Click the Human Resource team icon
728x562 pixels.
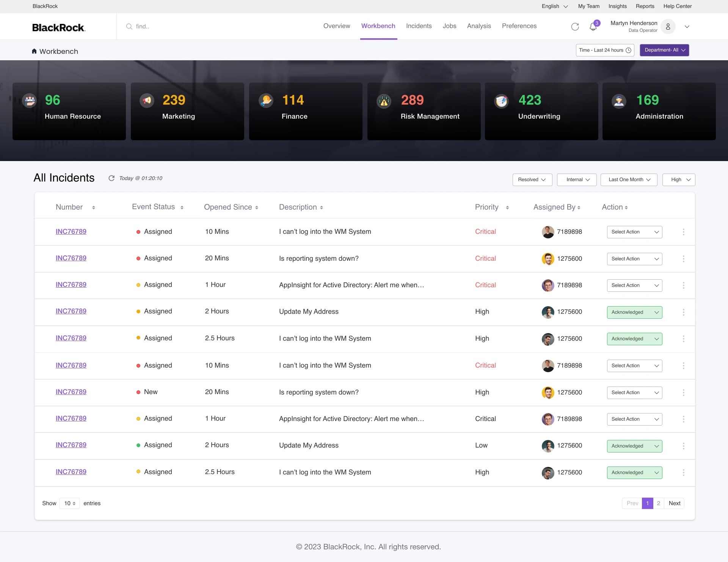pos(30,100)
